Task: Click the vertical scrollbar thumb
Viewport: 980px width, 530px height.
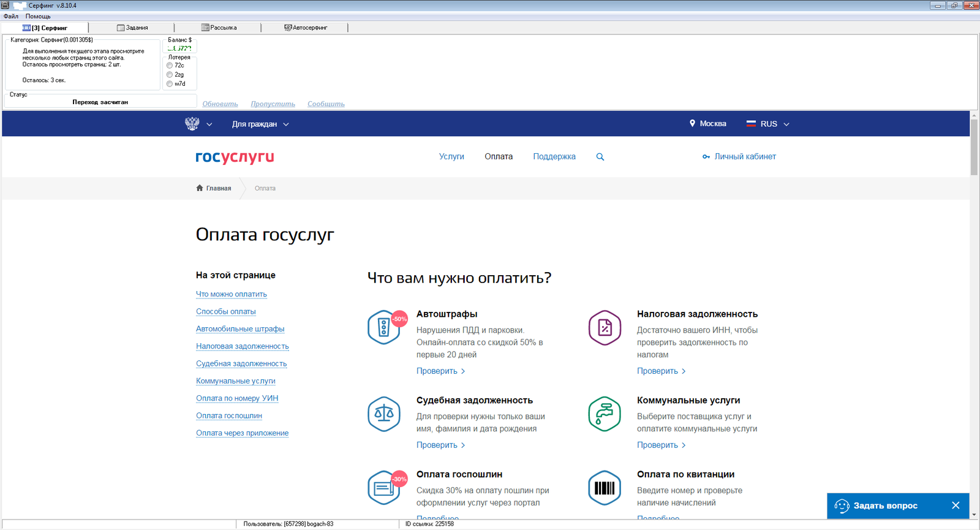Action: (x=974, y=148)
